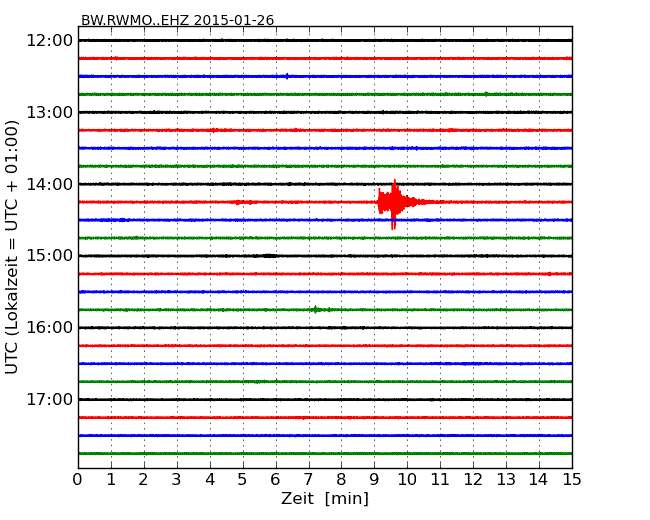The width and height of the screenshot is (650, 520).
Task: Click the 13:00 time label
Action: click(50, 112)
